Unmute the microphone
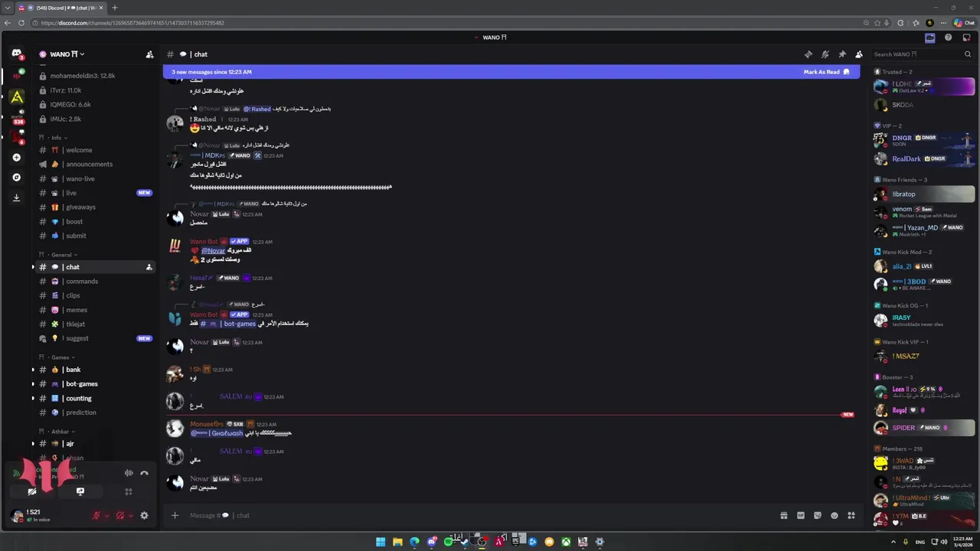The width and height of the screenshot is (980, 551). [96, 516]
